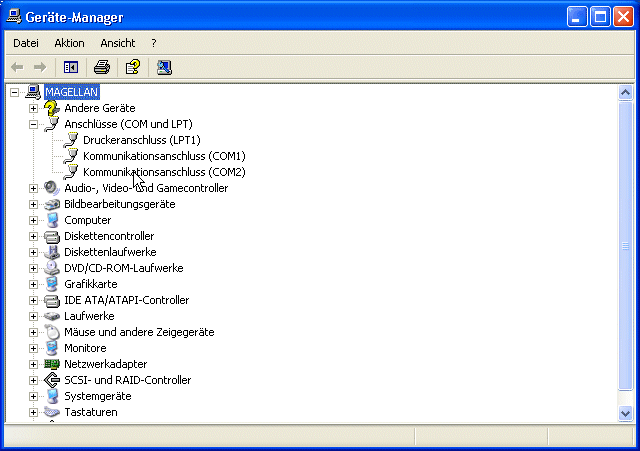
Task: Select the MAGELLAN root label
Action: coord(71,92)
